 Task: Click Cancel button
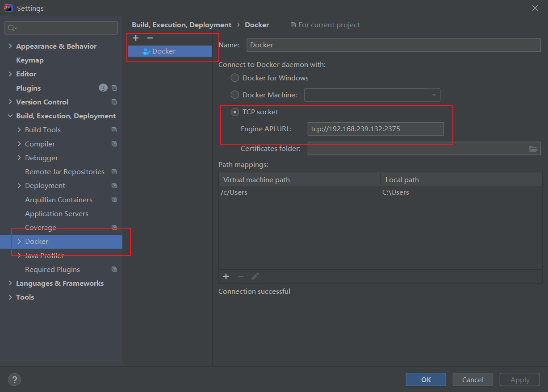tap(473, 379)
